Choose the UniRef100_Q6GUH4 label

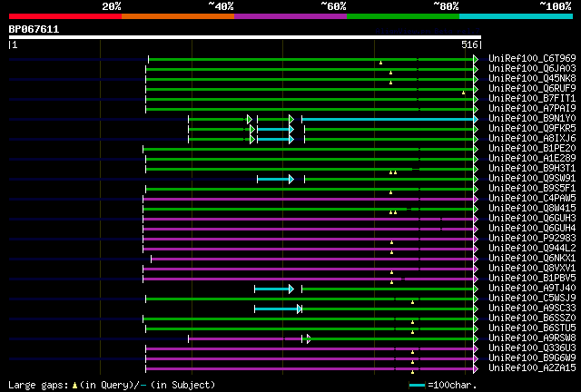tap(532, 229)
